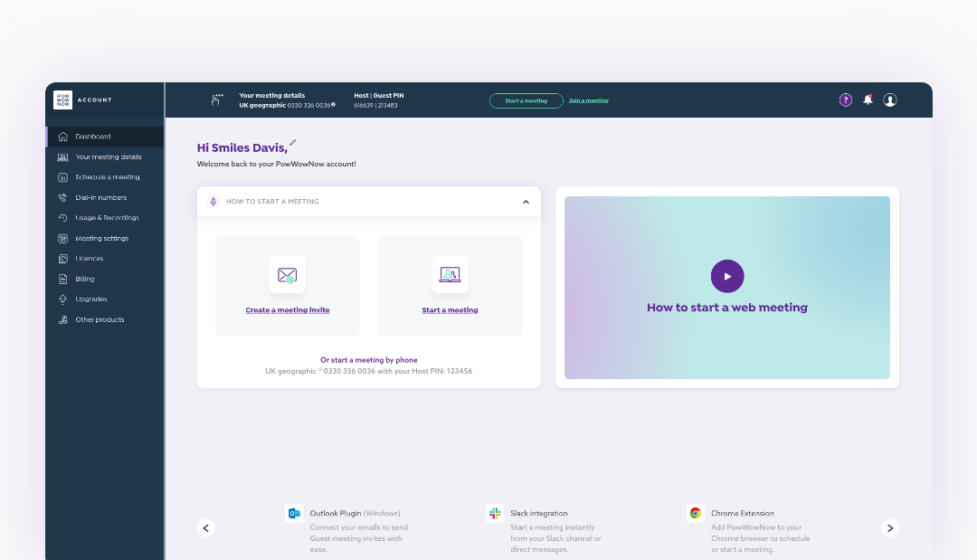Click the Schedule a meeting calendar icon
Image resolution: width=977 pixels, height=560 pixels.
tap(63, 177)
